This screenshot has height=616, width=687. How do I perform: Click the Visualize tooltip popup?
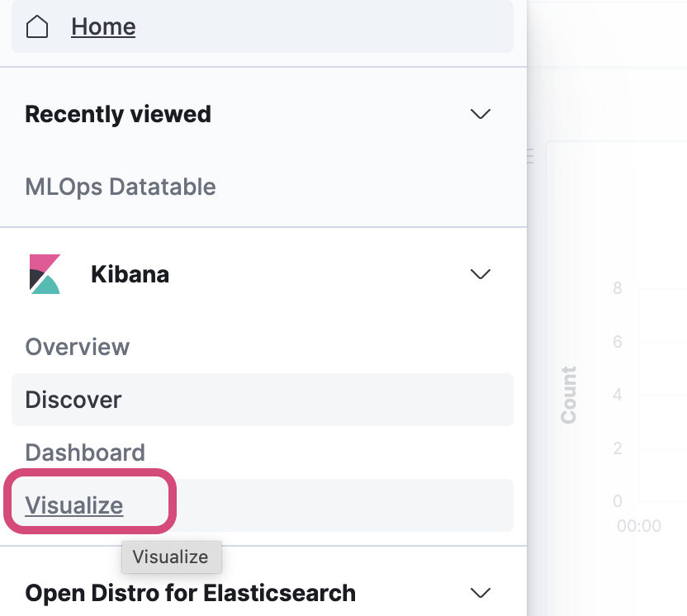click(x=171, y=557)
